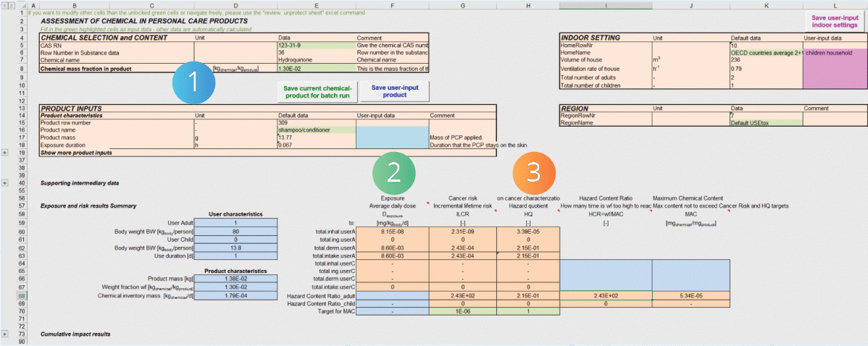868x346 pixels.
Task: Expand the Show more product inputs group
Action: click(6, 153)
